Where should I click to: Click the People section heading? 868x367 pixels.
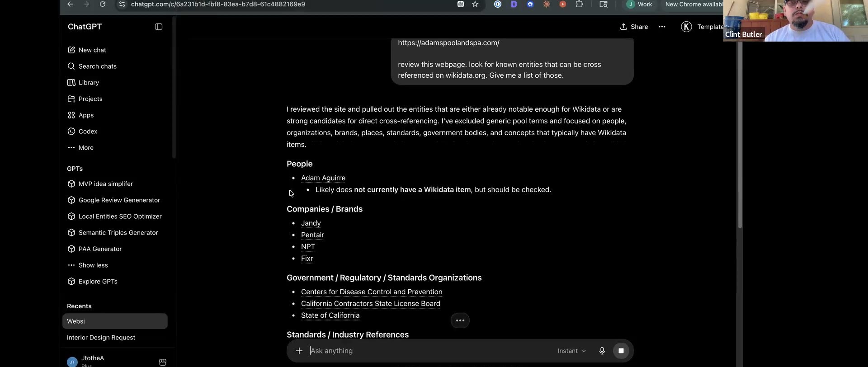[x=299, y=164]
